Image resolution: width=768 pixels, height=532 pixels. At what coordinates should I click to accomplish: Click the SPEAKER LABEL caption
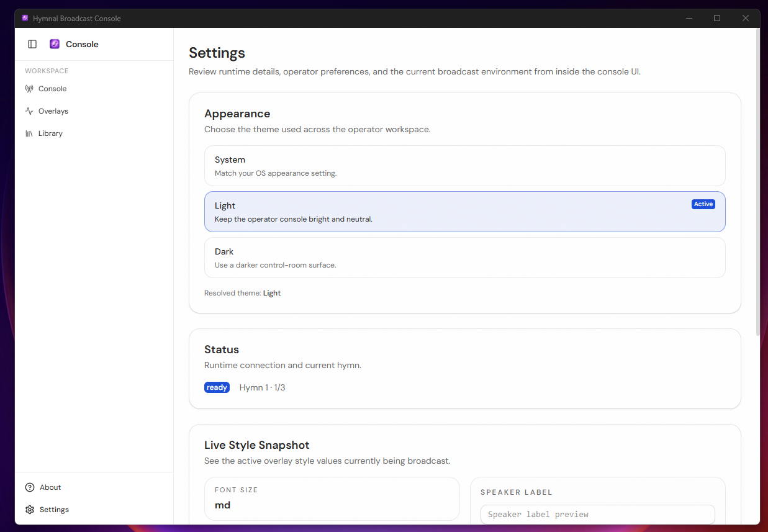pyautogui.click(x=517, y=492)
